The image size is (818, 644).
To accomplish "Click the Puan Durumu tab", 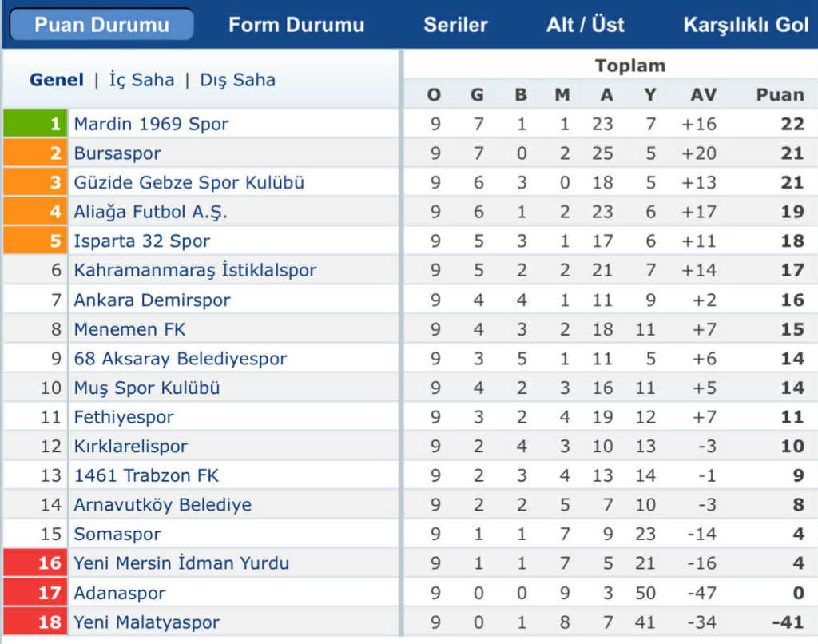I will [101, 25].
